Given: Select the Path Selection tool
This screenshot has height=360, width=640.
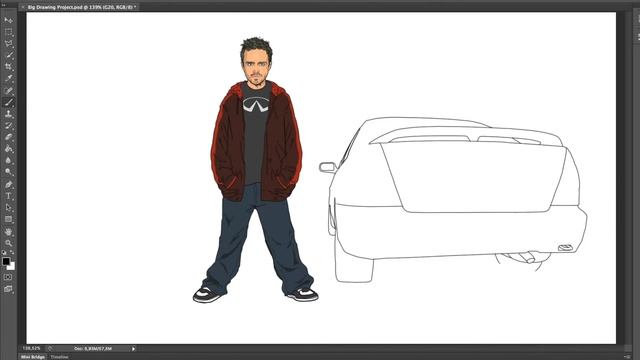Looking at the screenshot, I should coord(8,207).
